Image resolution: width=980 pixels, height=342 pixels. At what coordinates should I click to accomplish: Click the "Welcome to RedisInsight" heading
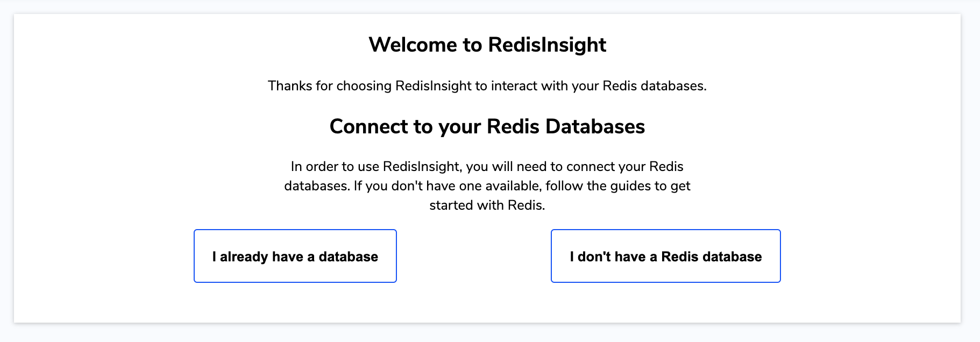[487, 45]
